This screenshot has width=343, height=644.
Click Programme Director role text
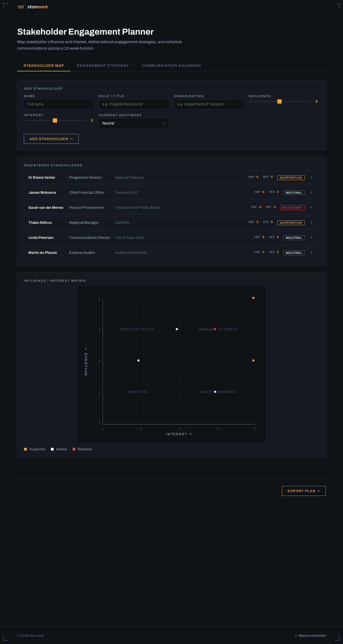coord(85,178)
